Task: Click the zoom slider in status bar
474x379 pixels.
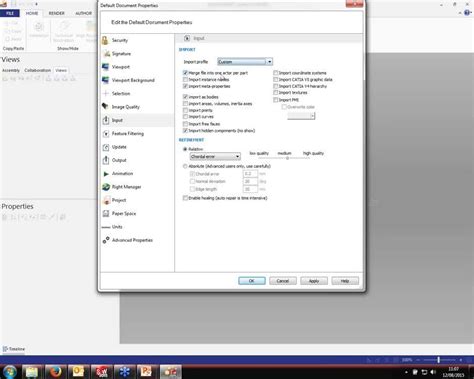Action: click(439, 360)
